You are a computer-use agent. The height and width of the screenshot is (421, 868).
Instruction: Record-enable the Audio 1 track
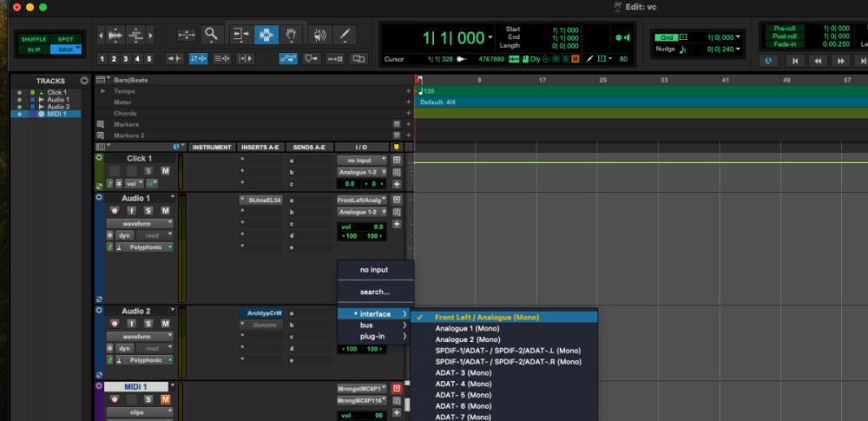pos(114,210)
